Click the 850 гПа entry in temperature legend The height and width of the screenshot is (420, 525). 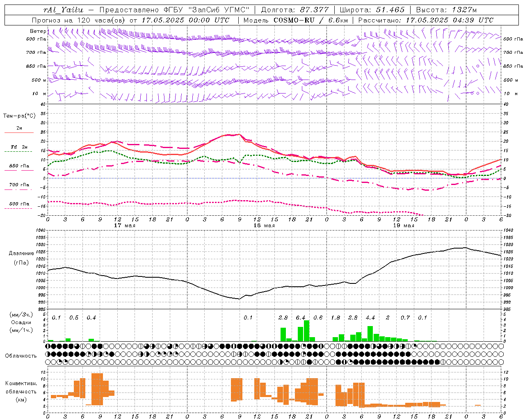click(19, 166)
